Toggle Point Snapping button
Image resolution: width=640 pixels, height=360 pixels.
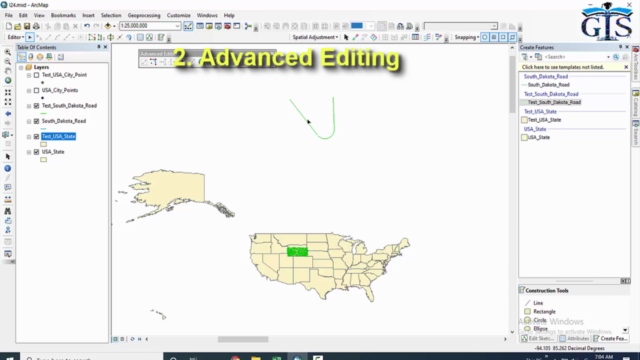484,37
